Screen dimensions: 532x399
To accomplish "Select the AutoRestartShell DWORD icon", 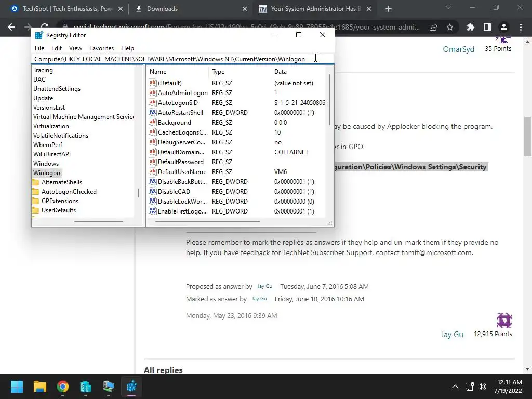I will pos(153,112).
